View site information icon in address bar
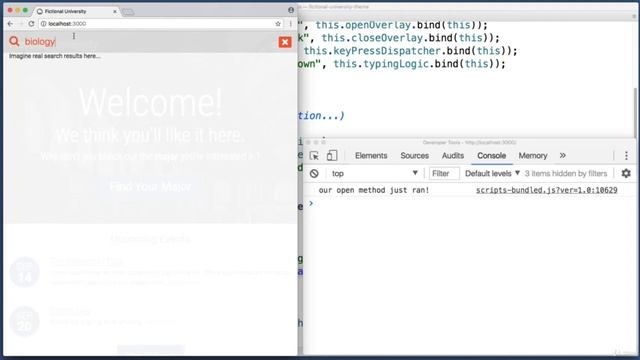The image size is (640, 360). click(x=44, y=24)
